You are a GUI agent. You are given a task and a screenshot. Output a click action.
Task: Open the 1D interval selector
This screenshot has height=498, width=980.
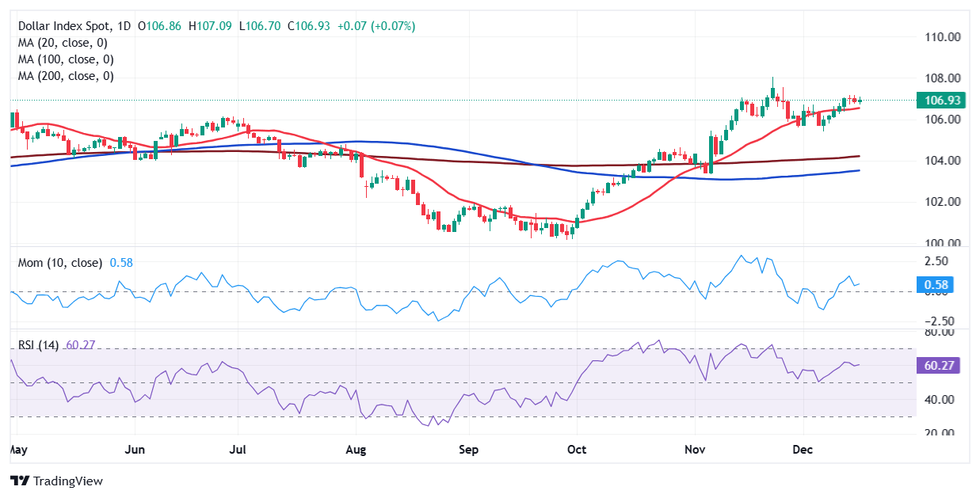pos(124,26)
